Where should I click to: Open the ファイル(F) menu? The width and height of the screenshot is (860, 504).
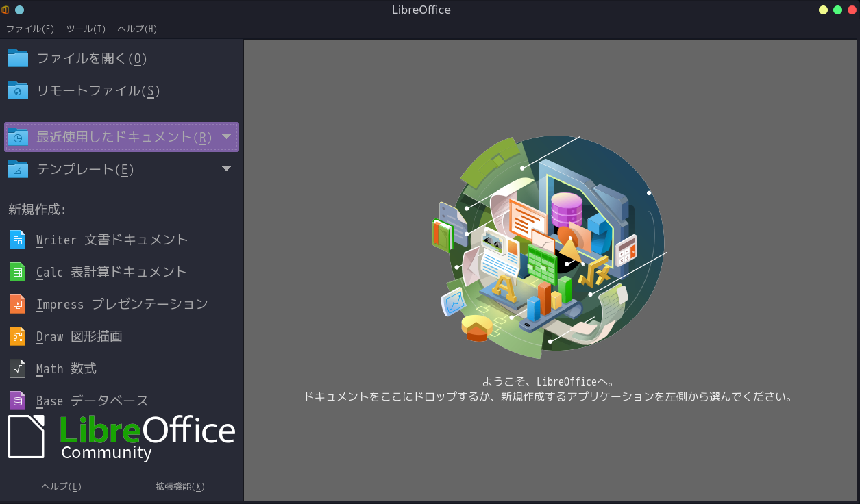[x=30, y=29]
